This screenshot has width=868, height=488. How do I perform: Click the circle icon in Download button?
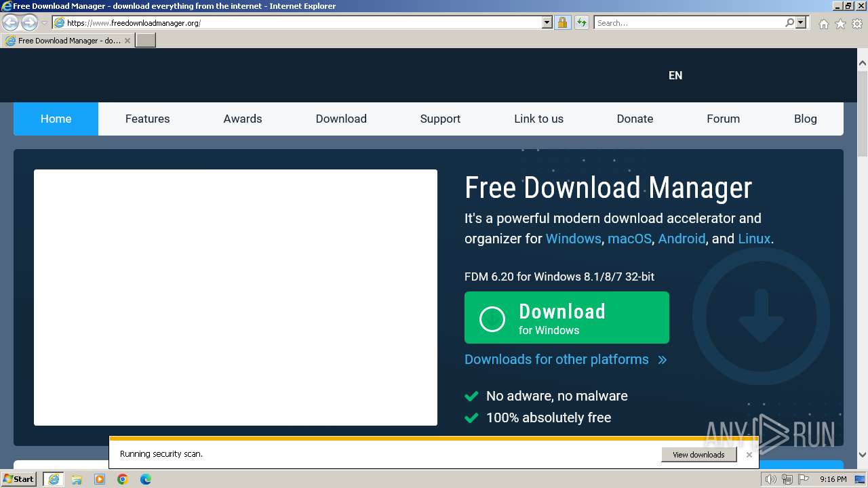click(492, 319)
